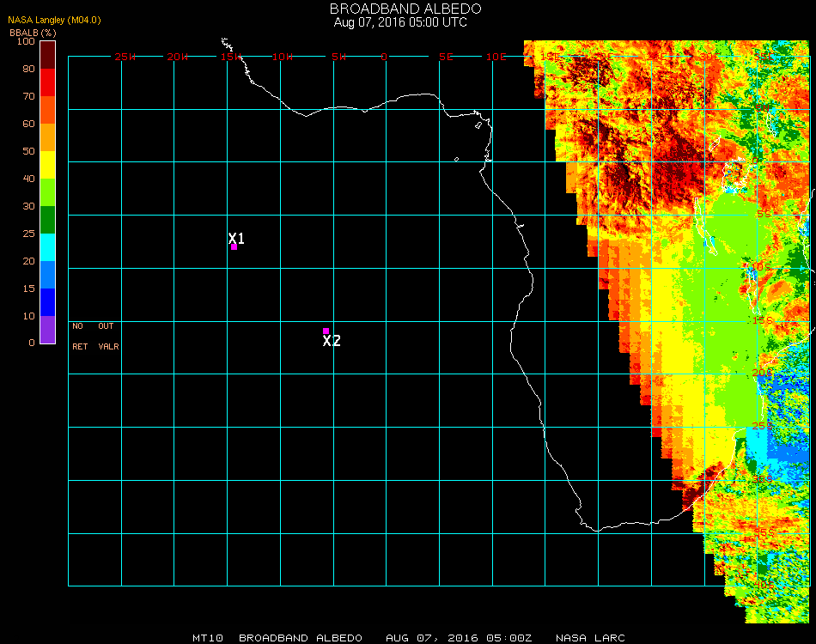Click the light green 30-40 legend band
This screenshot has height=644, width=816.
47,192
